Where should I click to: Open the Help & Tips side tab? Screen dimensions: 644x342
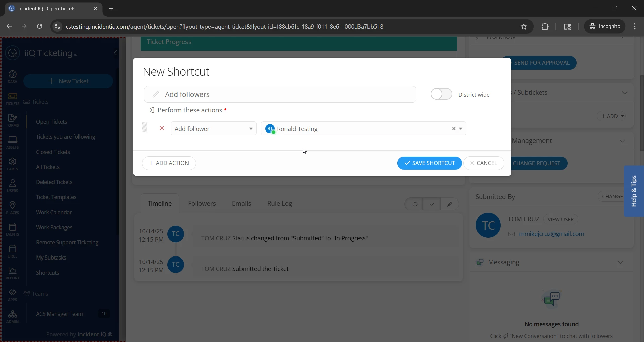tap(634, 191)
